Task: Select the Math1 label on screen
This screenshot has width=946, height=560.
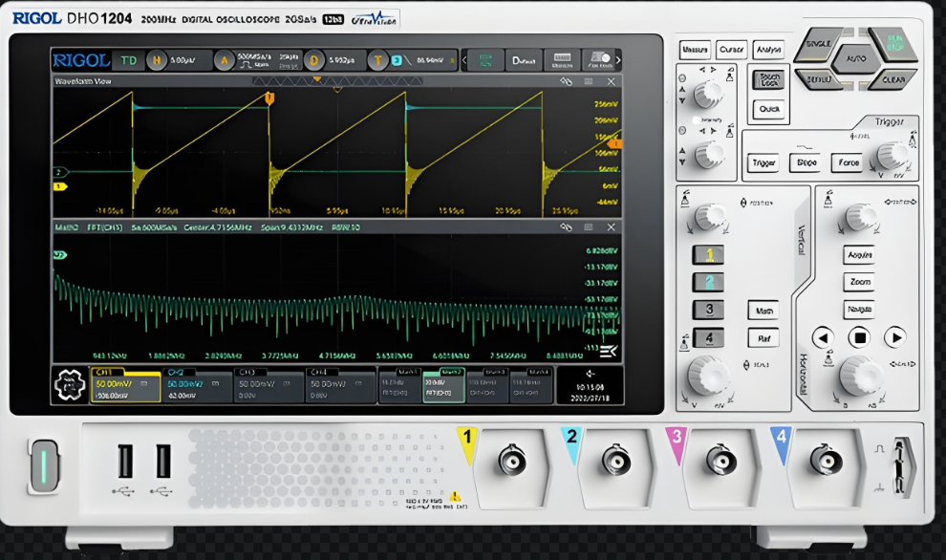Action: [408, 372]
